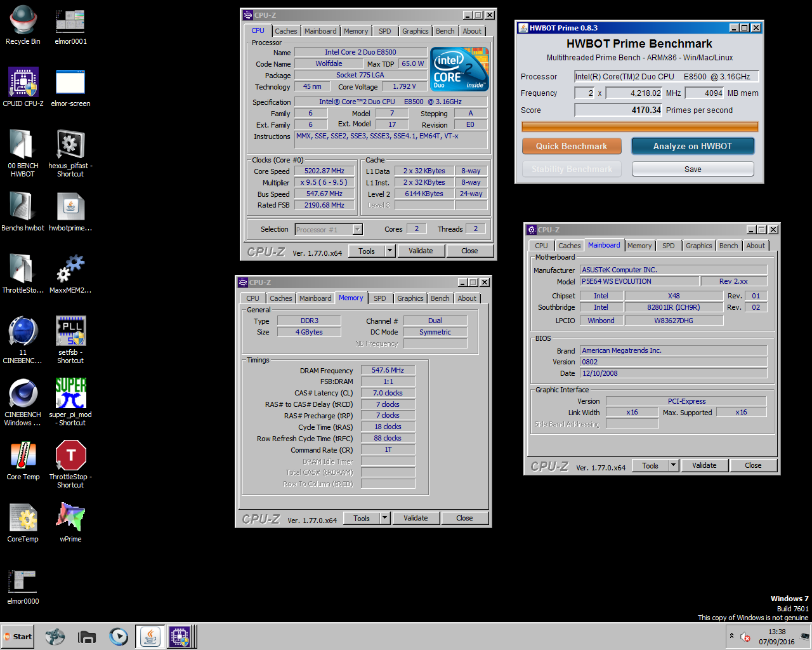Image resolution: width=812 pixels, height=650 pixels.
Task: Expand the Tools dropdown arrow in the Memory window
Action: (x=385, y=518)
